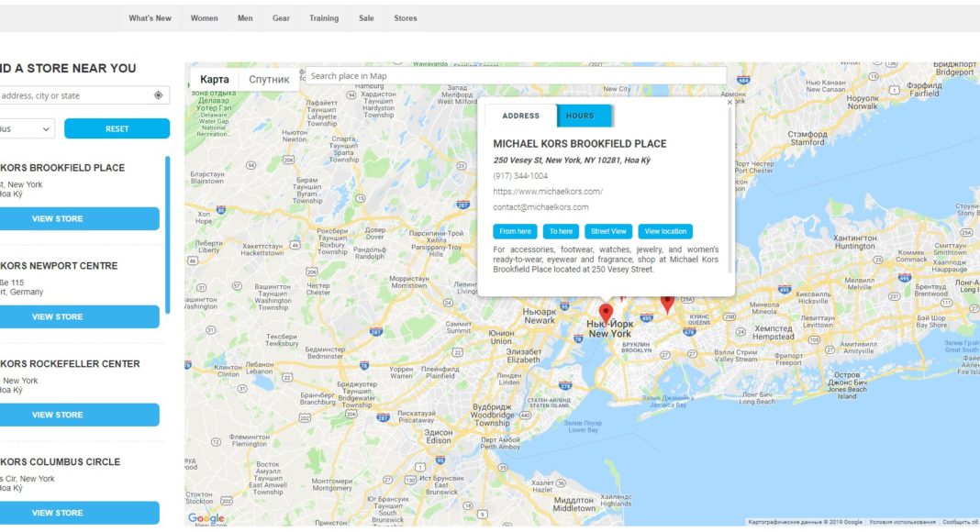Open the Условия использования terms link

pyautogui.click(x=902, y=522)
